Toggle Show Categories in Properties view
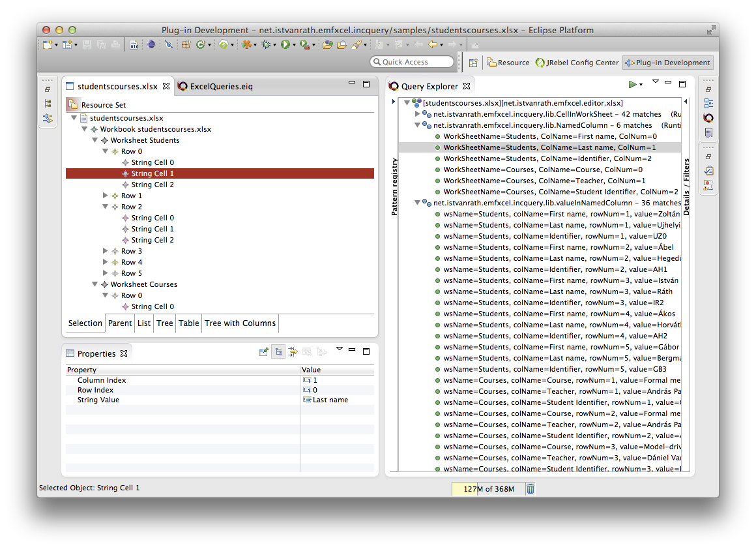Image resolution: width=756 pixels, height=549 pixels. [278, 351]
